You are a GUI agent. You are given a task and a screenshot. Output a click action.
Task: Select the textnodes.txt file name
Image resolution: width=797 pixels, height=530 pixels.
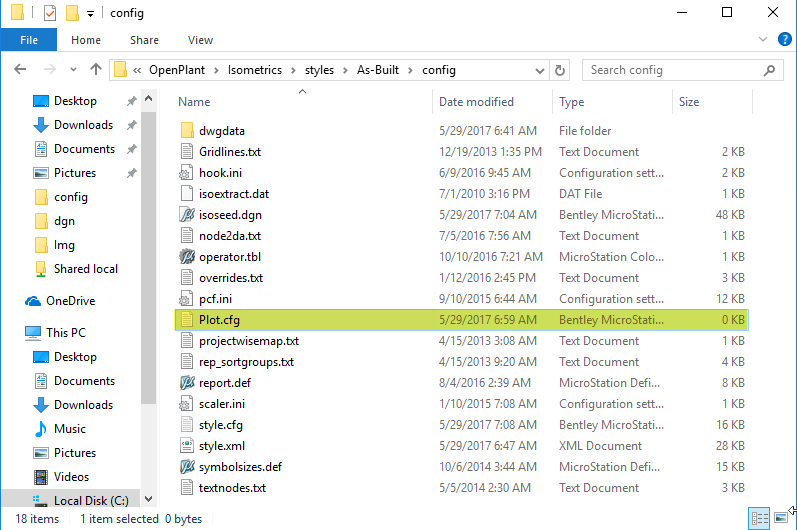tap(232, 488)
